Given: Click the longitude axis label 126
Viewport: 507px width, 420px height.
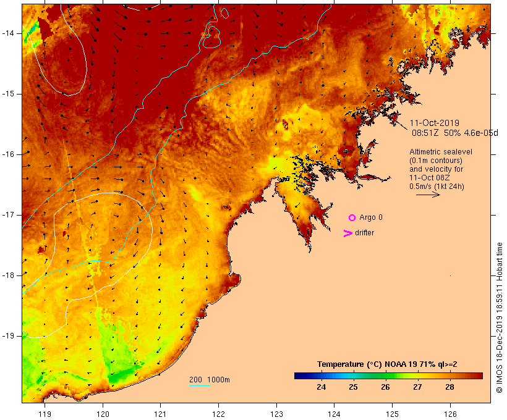Looking at the screenshot, I should point(450,414).
